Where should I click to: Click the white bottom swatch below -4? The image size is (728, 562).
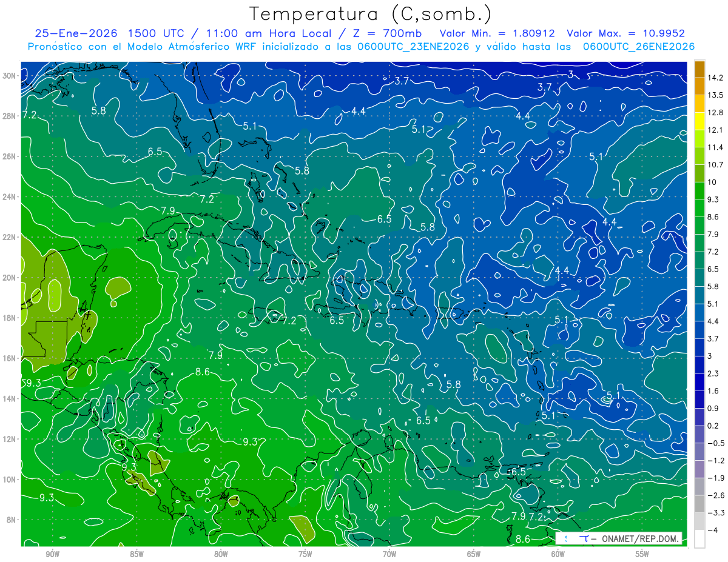(x=699, y=538)
